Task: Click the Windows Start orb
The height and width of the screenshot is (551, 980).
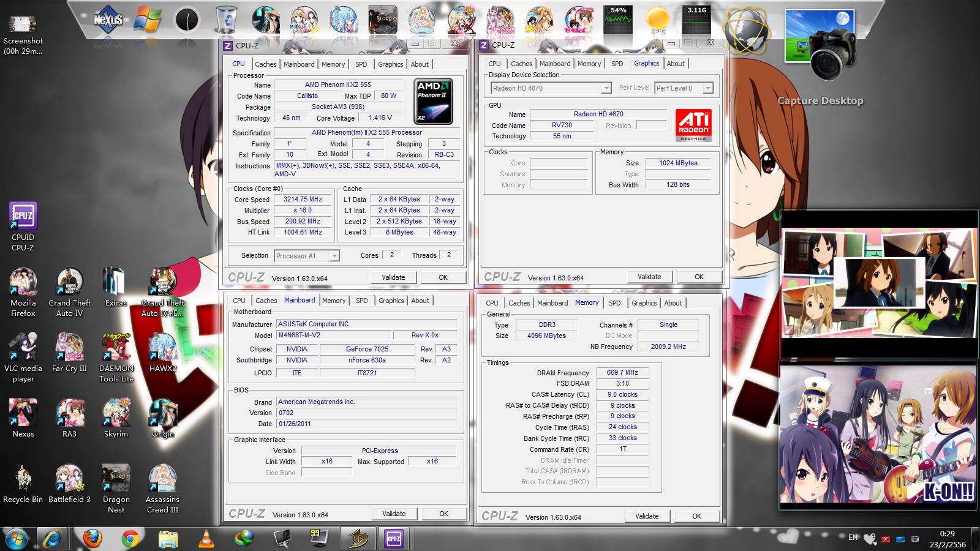Action: [x=16, y=539]
